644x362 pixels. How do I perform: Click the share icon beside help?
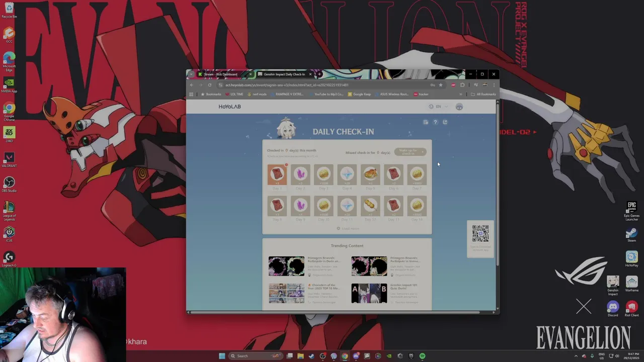(x=445, y=122)
